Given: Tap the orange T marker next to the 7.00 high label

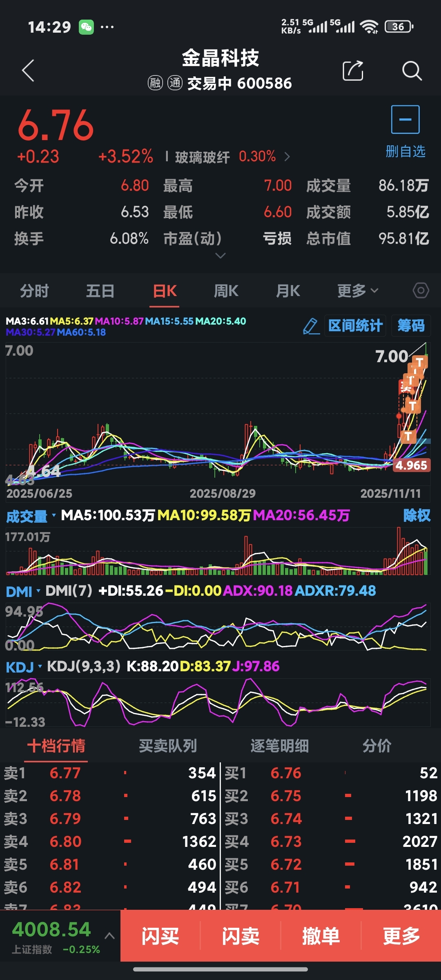Looking at the screenshot, I should [420, 362].
